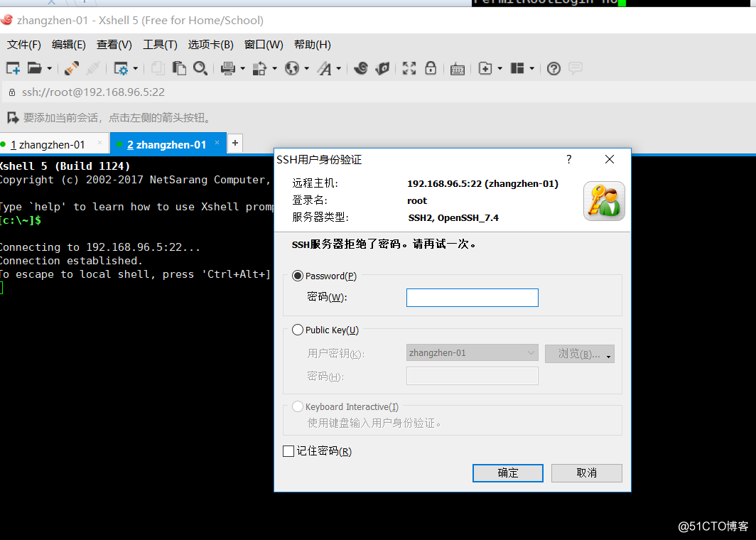Open the 帮助(H) menu

coord(313,45)
